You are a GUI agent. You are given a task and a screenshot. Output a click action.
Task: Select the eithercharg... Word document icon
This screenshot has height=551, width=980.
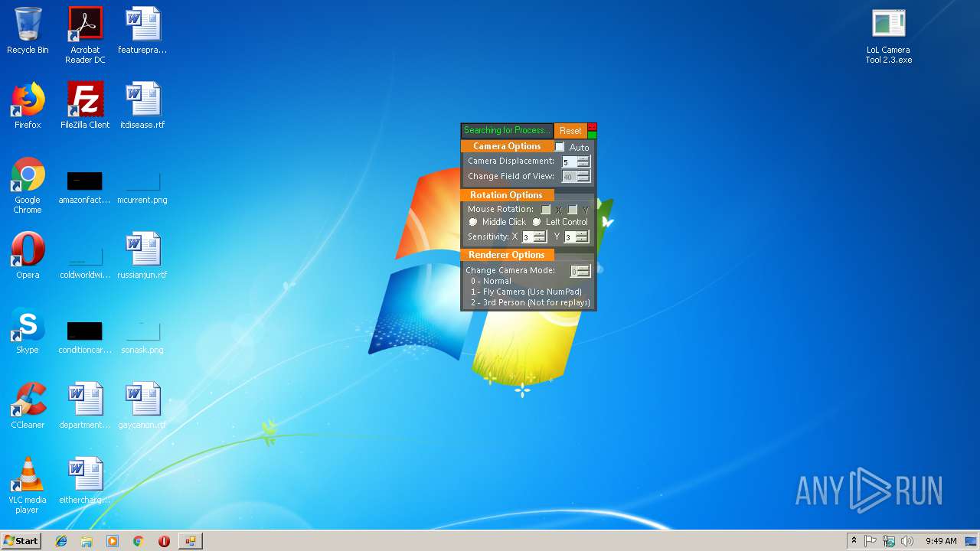[85, 481]
